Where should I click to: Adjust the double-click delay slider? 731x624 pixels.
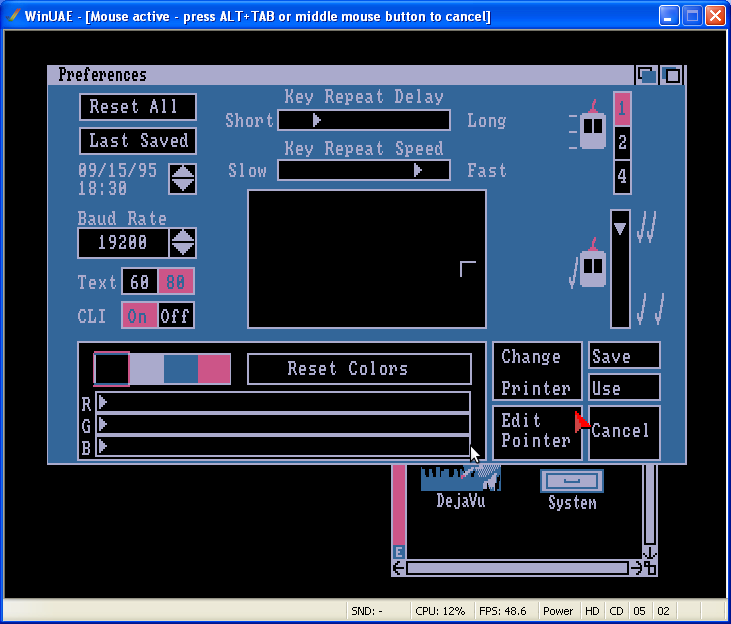click(x=620, y=269)
